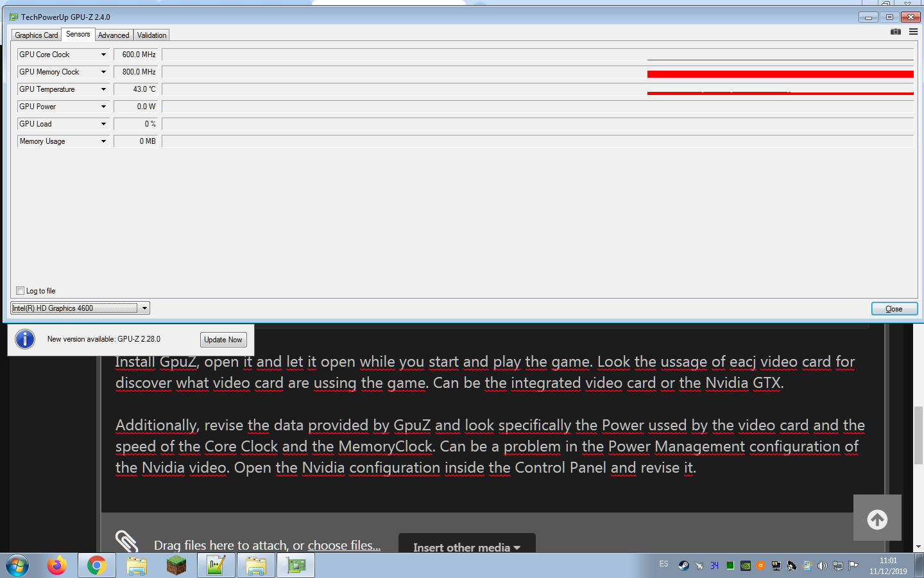
Task: Open the Insert other media dropdown
Action: 467,545
